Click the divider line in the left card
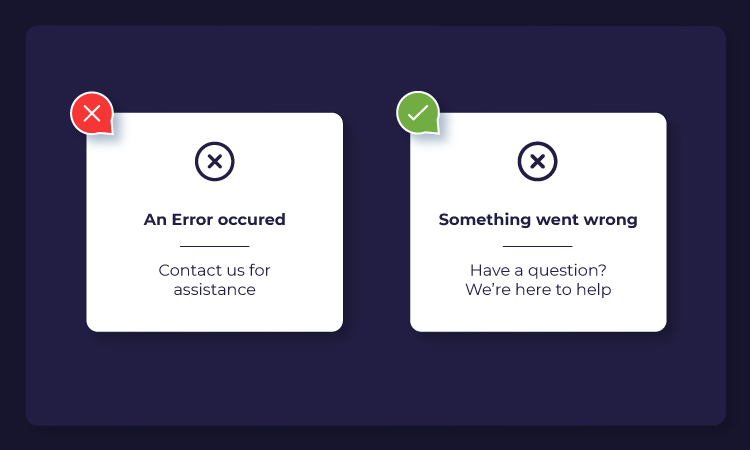This screenshot has height=450, width=750. point(215,246)
